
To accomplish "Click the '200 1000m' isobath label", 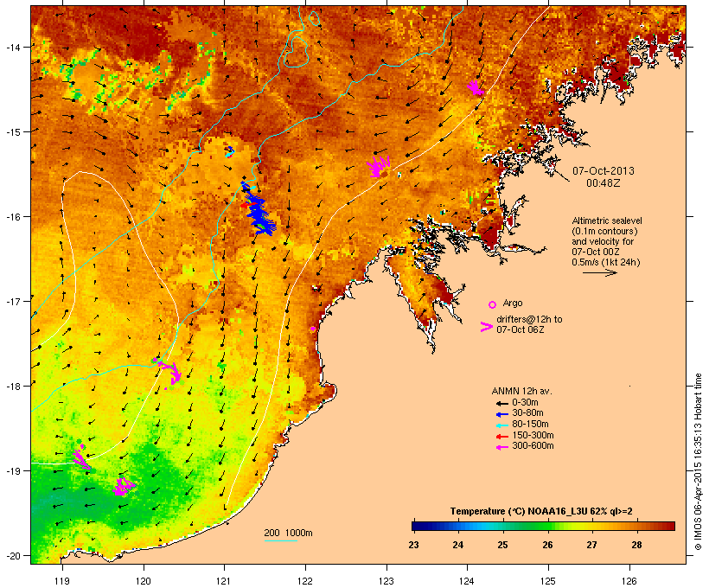I will pos(288,533).
